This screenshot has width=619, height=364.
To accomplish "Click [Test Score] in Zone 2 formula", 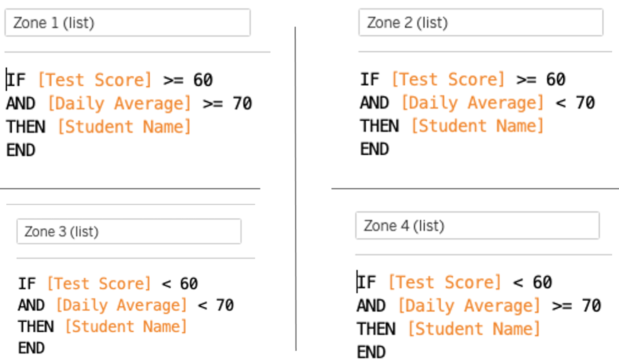I will click(x=447, y=79).
